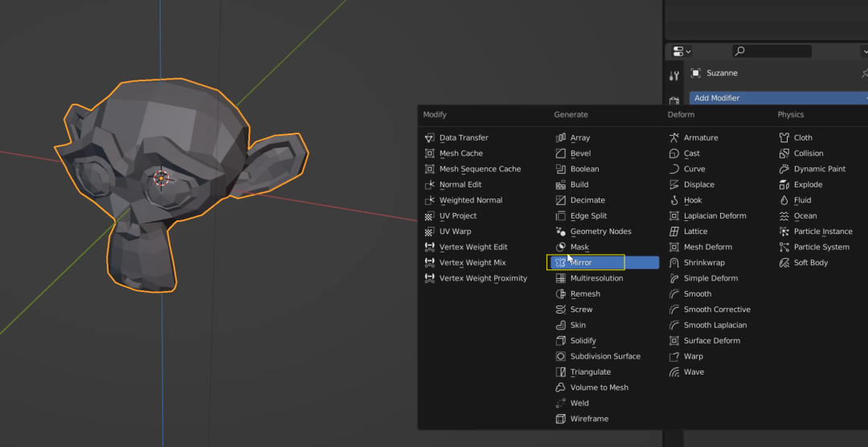Click the Weld modifier icon
Screen dimensions: 868x447
(561, 404)
